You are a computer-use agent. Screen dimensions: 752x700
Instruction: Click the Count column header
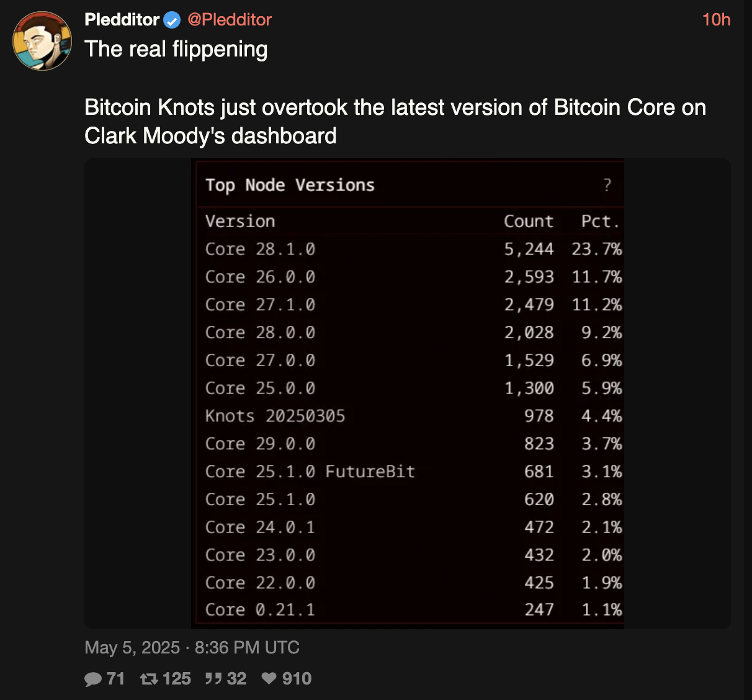tap(529, 222)
